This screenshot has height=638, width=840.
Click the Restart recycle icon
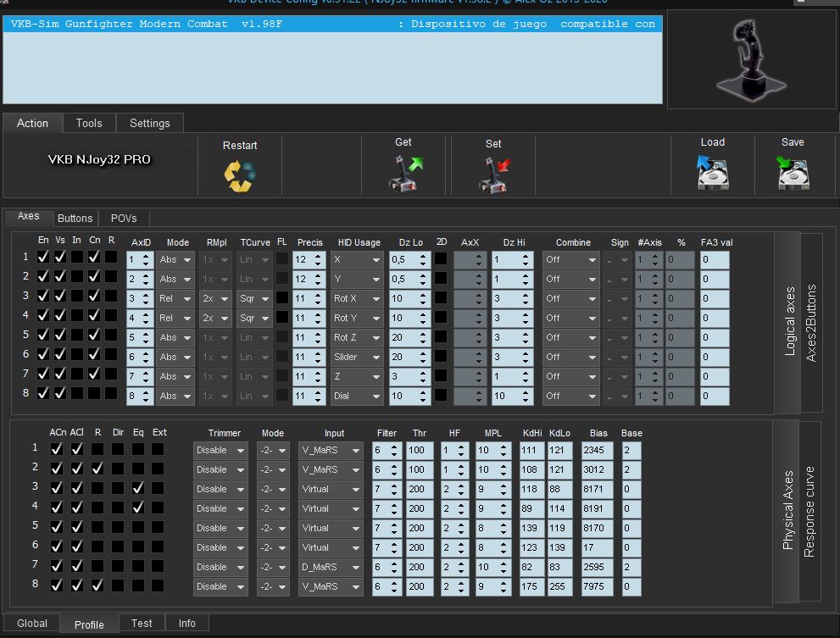pos(240,175)
